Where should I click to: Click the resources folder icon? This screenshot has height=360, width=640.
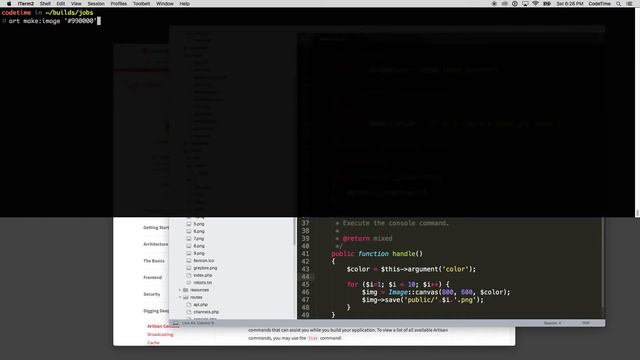[x=186, y=290]
